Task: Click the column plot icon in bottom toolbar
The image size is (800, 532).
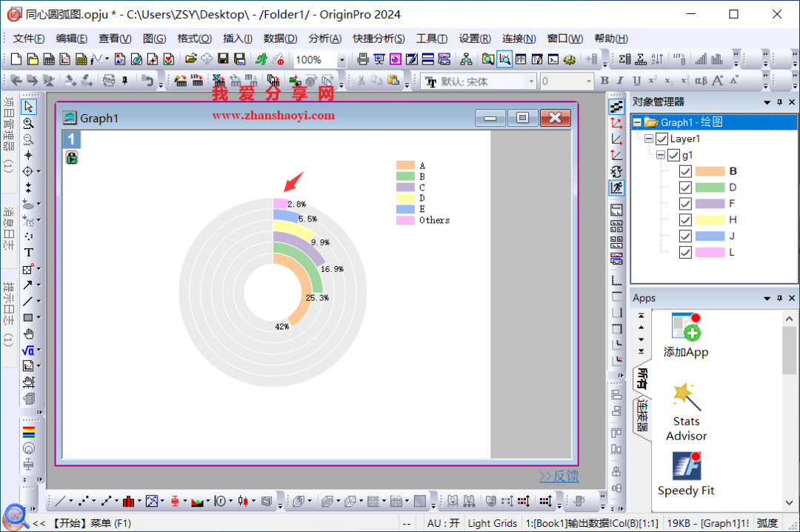Action: click(x=128, y=502)
